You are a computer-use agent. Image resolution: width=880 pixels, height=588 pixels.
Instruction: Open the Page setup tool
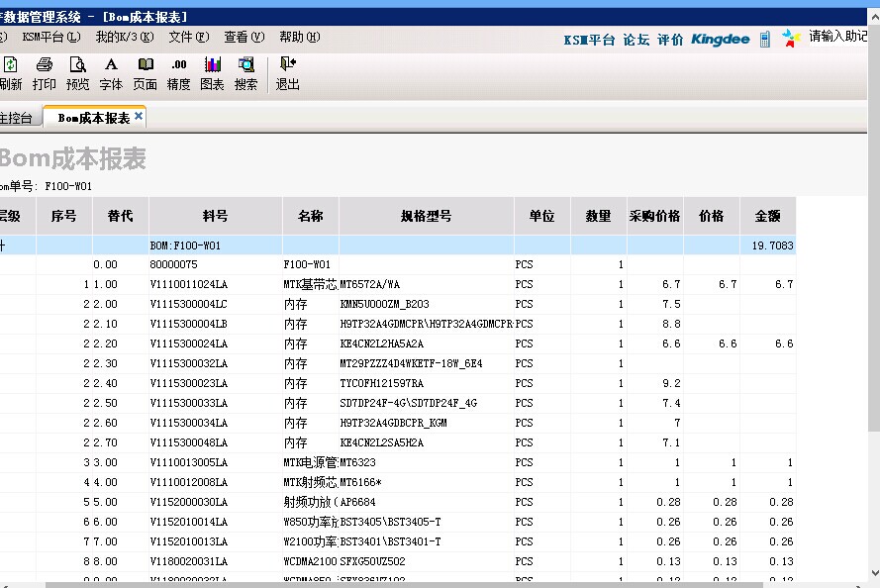click(x=145, y=73)
